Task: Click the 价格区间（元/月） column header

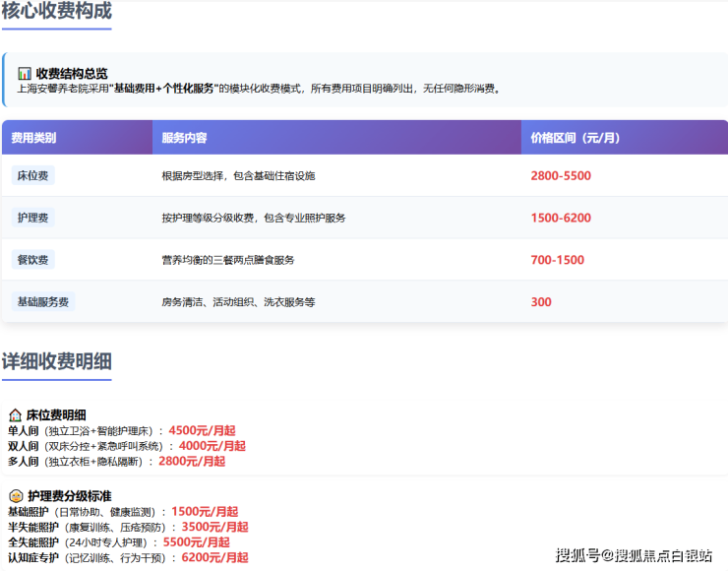Action: click(576, 138)
